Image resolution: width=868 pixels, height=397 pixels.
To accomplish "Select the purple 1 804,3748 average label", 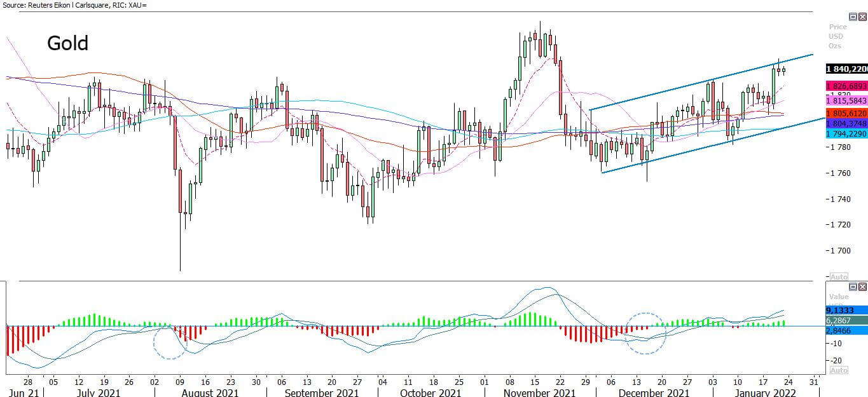I will pyautogui.click(x=846, y=123).
